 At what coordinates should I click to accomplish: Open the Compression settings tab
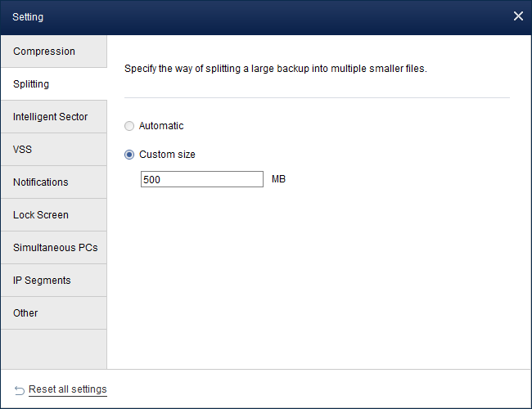coord(53,52)
